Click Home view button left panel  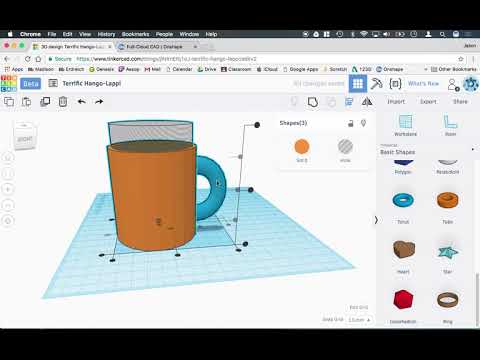[x=8, y=157]
